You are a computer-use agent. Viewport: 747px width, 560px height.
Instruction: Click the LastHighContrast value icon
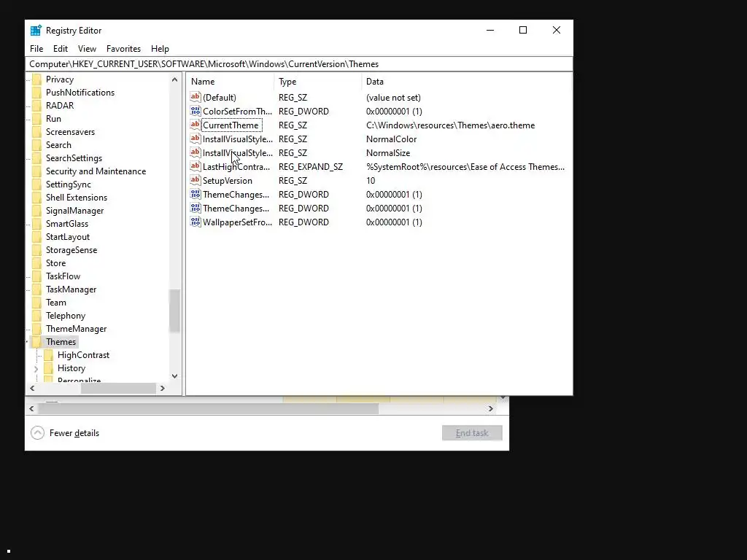point(196,167)
